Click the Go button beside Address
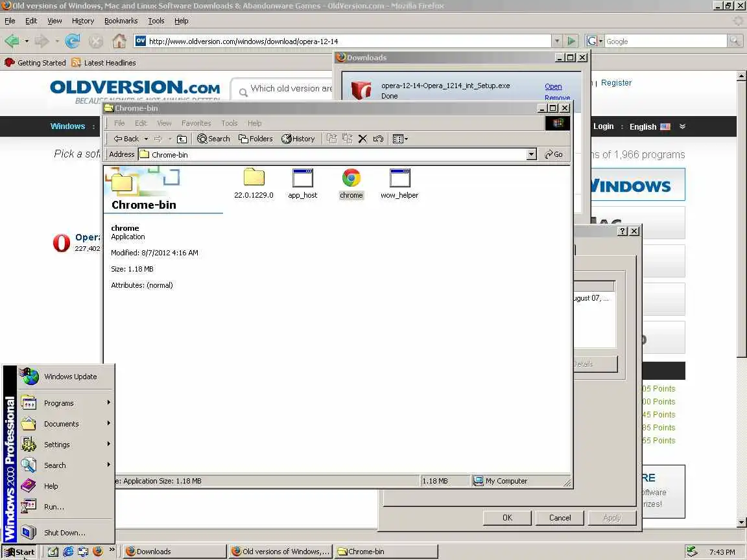Image resolution: width=747 pixels, height=560 pixels. (554, 154)
